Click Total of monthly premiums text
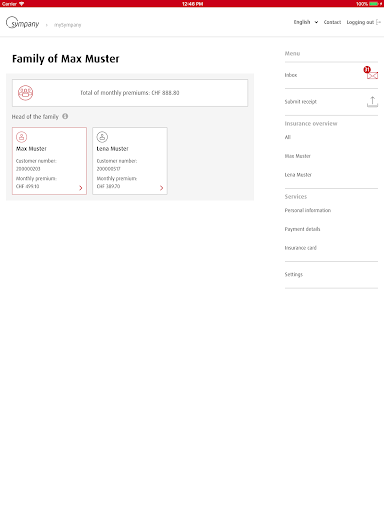 [x=130, y=93]
